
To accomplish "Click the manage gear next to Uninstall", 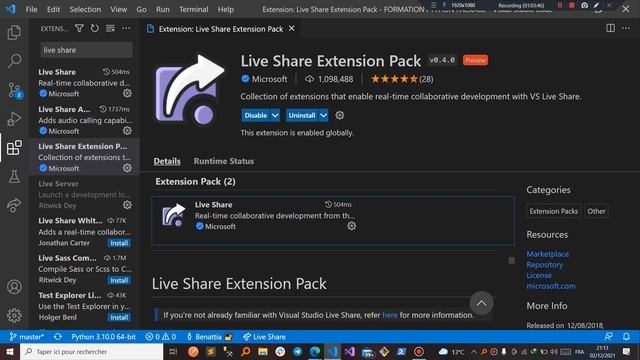I will (x=340, y=116).
